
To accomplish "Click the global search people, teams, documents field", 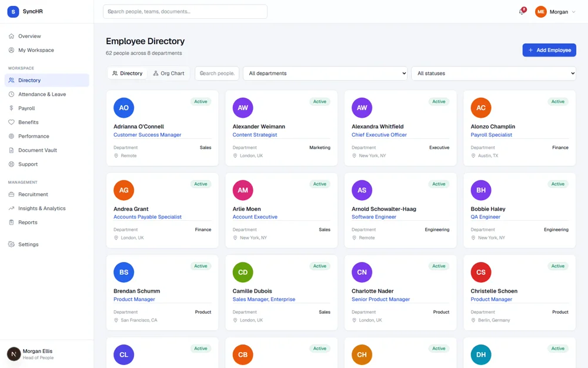I will pos(185,12).
